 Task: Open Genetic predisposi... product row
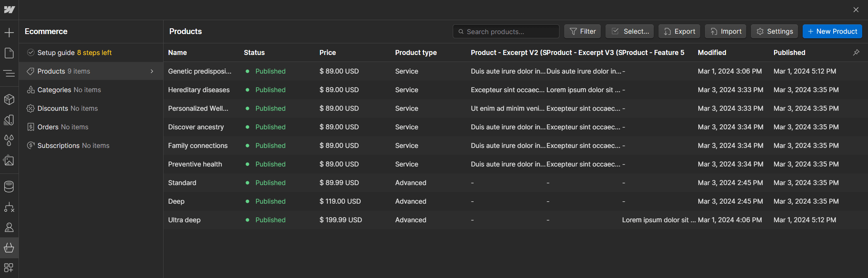pos(516,71)
